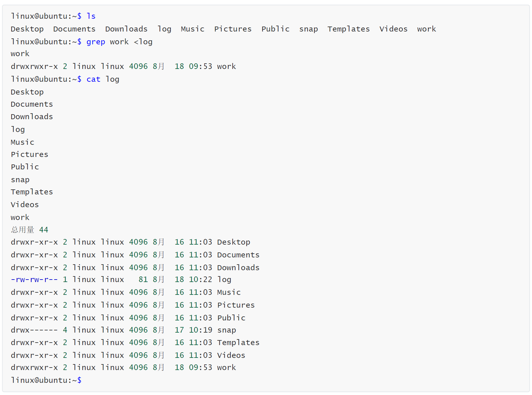Click the file size "81" on the log row
The image size is (532, 395).
[143, 280]
